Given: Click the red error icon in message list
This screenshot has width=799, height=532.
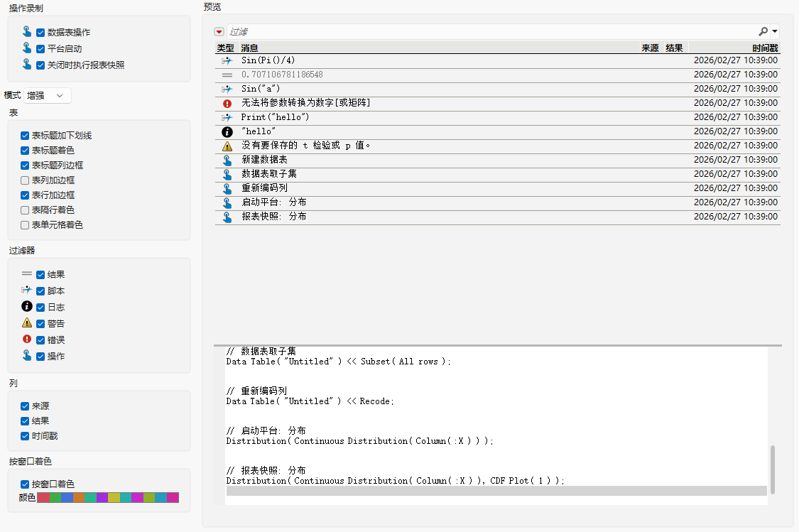Looking at the screenshot, I should coord(227,104).
